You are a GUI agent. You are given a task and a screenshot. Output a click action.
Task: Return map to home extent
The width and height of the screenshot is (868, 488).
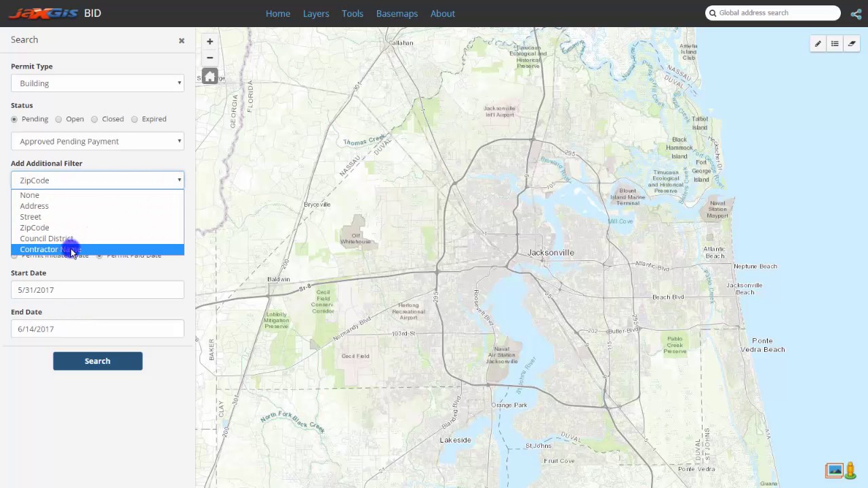point(210,77)
